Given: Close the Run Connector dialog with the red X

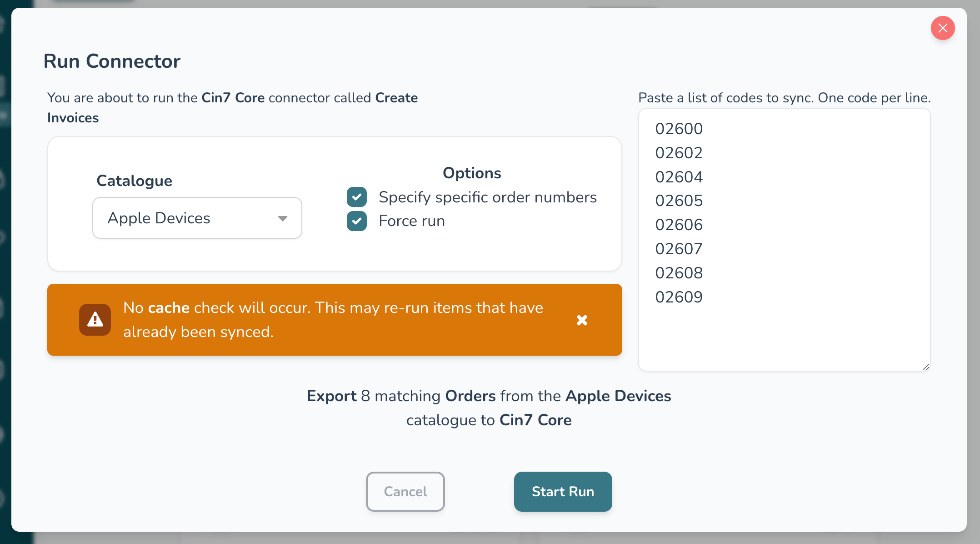Looking at the screenshot, I should point(942,28).
